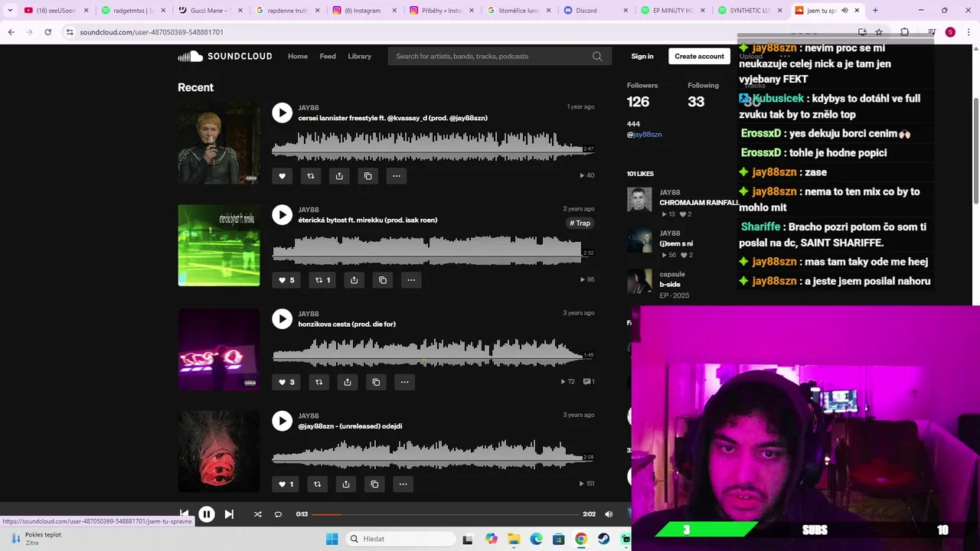Open Steam from the taskbar
Viewport: 980px width, 551px height.
[604, 539]
